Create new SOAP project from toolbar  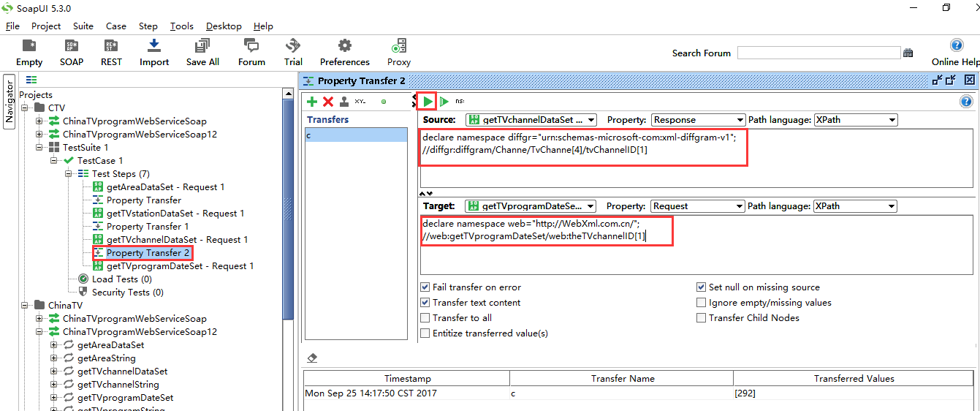(x=72, y=47)
